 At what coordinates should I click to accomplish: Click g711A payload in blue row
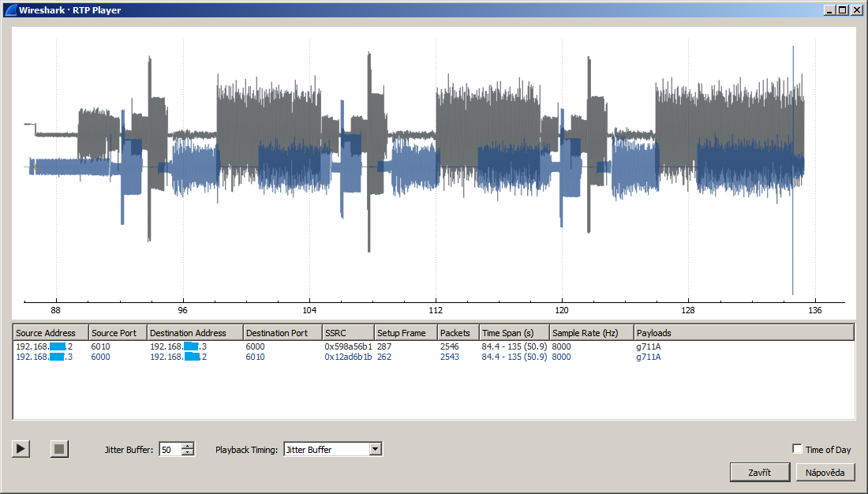click(x=649, y=357)
